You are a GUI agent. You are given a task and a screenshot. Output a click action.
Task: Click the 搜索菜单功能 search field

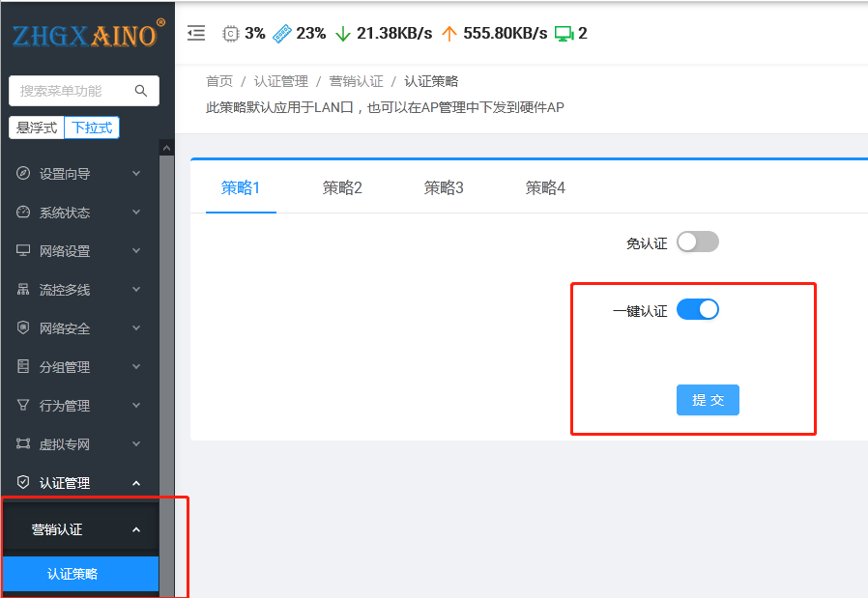tap(72, 91)
